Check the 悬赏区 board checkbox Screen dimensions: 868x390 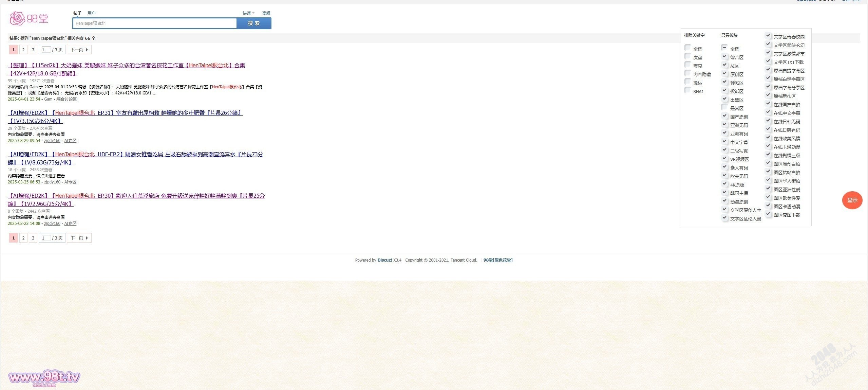(x=724, y=107)
